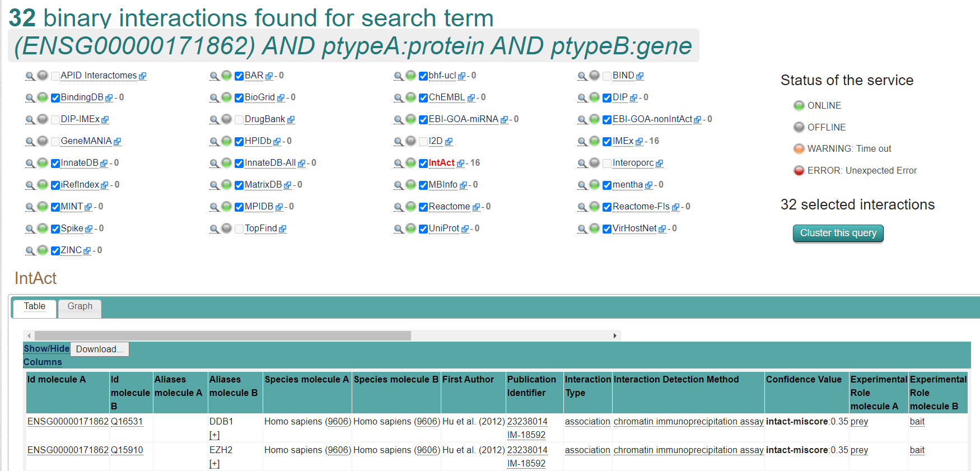Open the Show/Hide Columns menu
980x471 pixels.
[x=46, y=355]
